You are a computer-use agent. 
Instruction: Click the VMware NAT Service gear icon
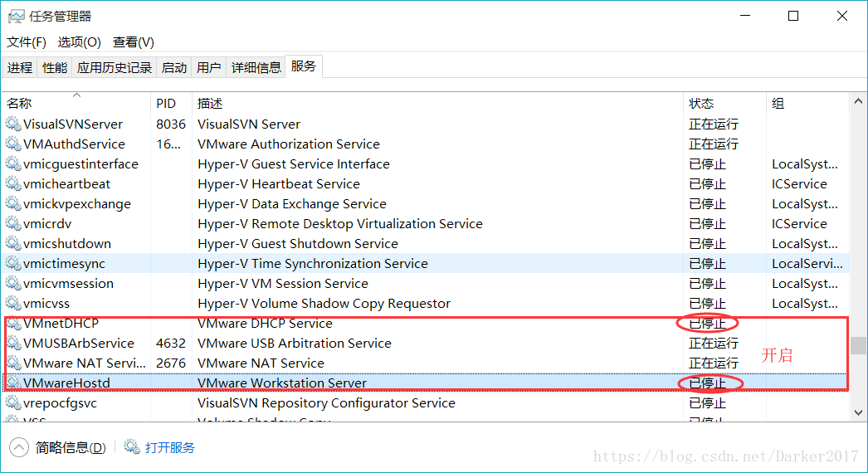point(13,363)
